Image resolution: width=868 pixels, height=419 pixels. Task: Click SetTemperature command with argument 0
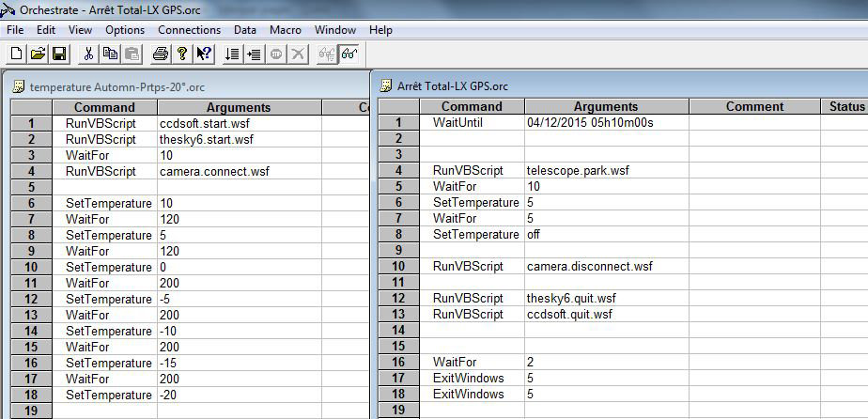104,268
